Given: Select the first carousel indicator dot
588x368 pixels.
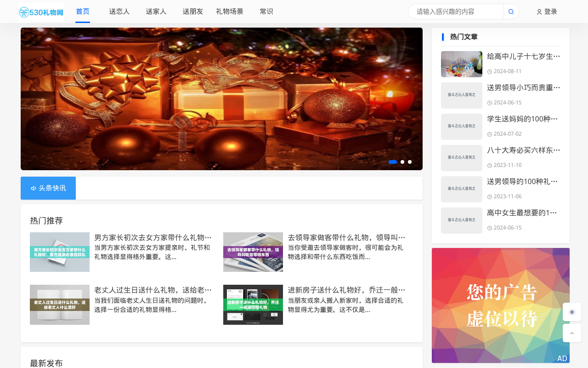Looking at the screenshot, I should [x=393, y=162].
